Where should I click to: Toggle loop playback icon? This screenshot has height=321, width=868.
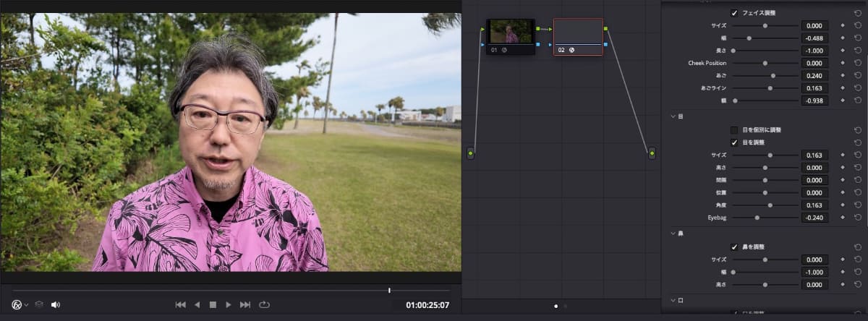[264, 304]
